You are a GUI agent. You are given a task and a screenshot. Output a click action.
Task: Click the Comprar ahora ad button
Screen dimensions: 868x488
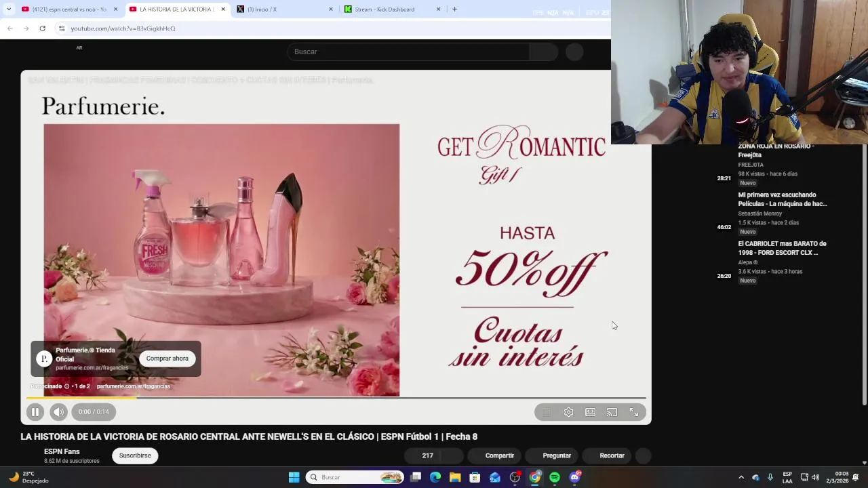click(167, 359)
